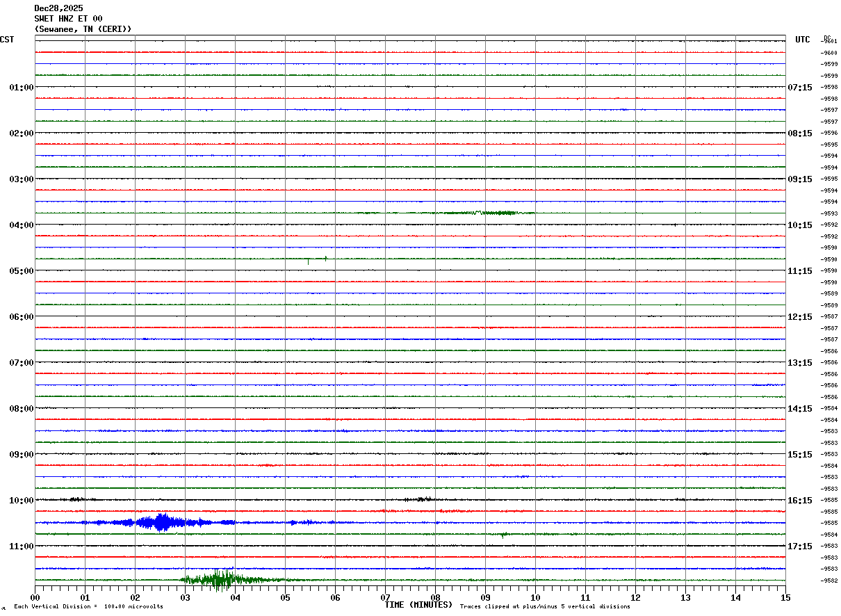Click minute 01 on the time axis
841x616 pixels.
[x=85, y=597]
